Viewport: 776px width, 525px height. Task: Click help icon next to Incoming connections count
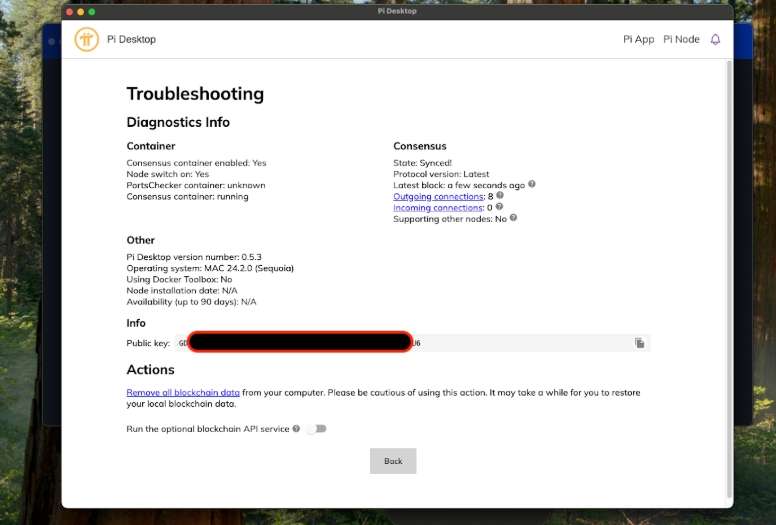click(499, 207)
